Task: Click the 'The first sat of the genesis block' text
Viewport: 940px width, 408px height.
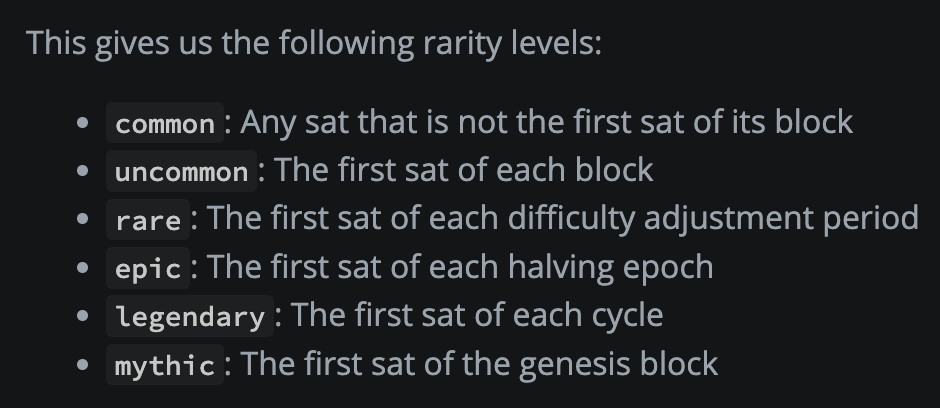Action: click(479, 364)
